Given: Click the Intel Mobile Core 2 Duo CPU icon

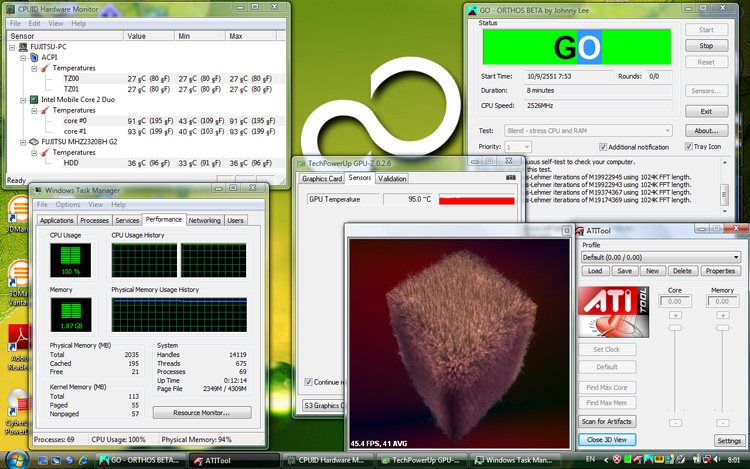Looking at the screenshot, I should 34,99.
